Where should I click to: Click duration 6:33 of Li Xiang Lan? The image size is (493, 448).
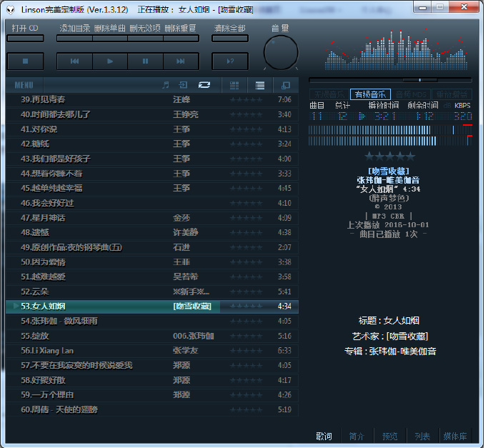284,351
